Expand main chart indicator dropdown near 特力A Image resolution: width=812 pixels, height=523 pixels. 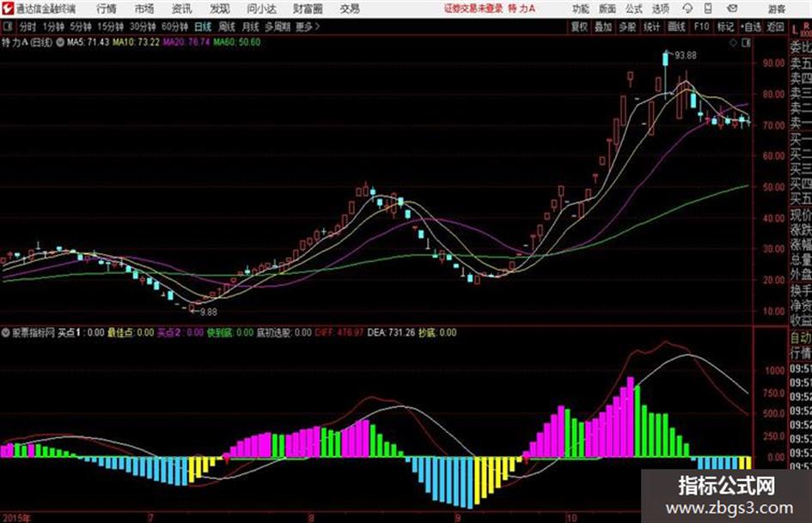click(x=60, y=42)
